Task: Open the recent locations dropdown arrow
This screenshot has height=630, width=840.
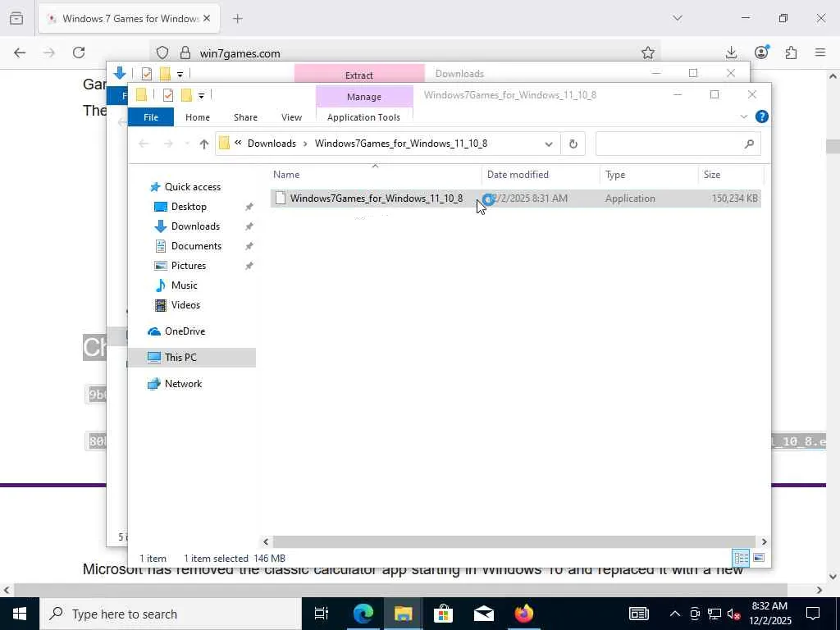Action: pyautogui.click(x=187, y=144)
